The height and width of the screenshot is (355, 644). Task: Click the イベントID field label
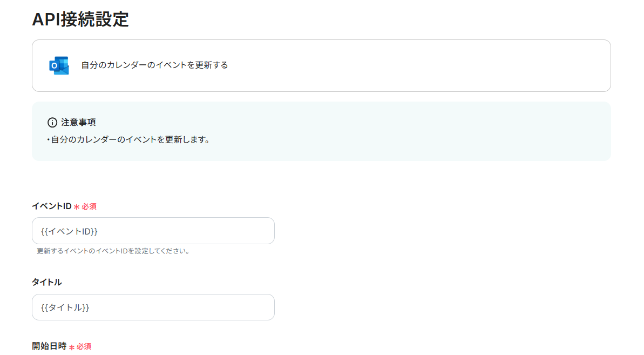52,206
